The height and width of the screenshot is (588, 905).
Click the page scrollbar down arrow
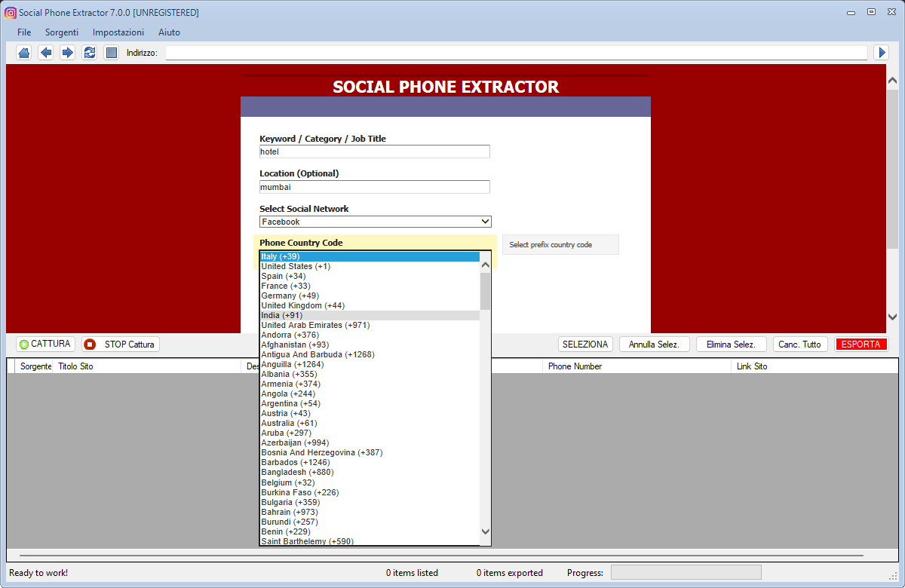tap(892, 317)
